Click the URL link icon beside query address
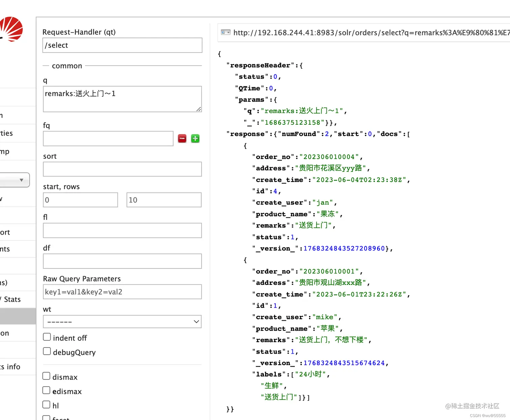The height and width of the screenshot is (420, 510). (x=226, y=32)
